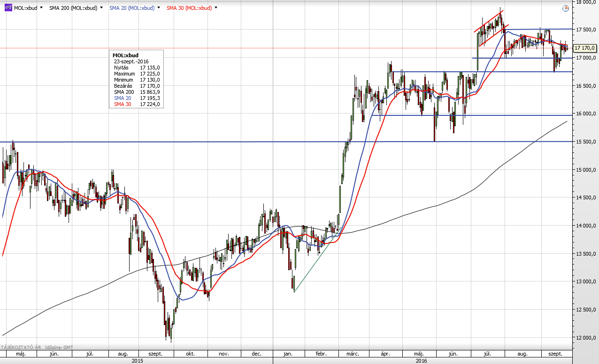Click the SMA 30 17 224,0 row

(137, 104)
